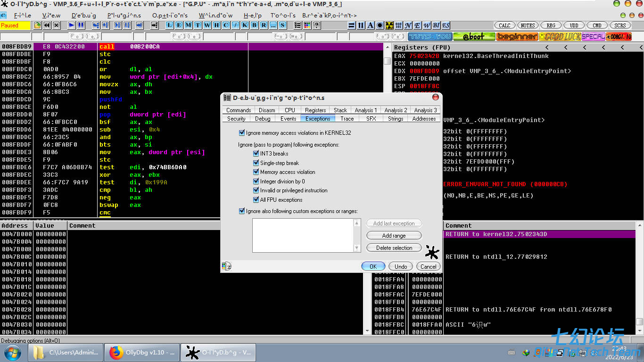Viewport: 644px width, 362px height.
Task: Click the @boot green banner
Action: 473,36
